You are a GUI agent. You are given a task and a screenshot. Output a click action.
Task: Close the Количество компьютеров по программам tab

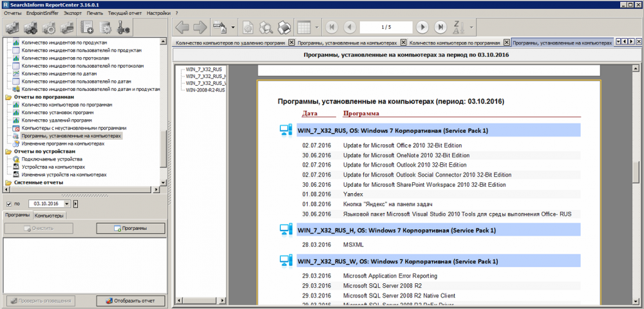pos(507,42)
